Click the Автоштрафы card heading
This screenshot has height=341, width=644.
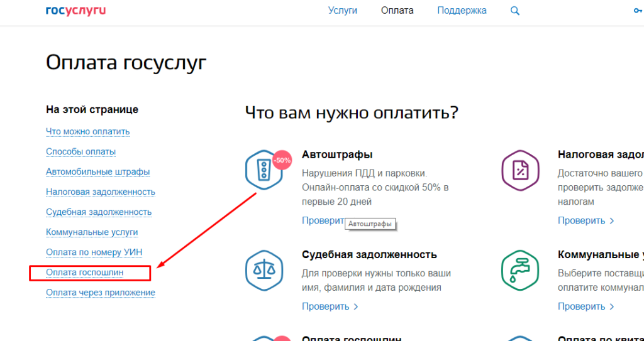click(337, 154)
